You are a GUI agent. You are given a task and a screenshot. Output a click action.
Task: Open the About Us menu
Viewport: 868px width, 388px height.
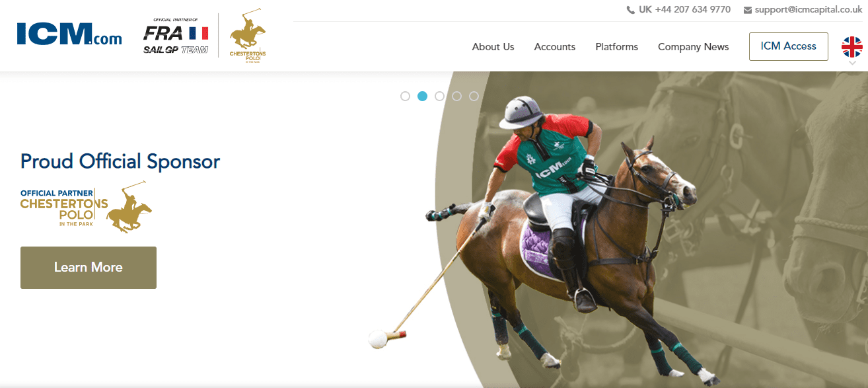[x=493, y=47]
